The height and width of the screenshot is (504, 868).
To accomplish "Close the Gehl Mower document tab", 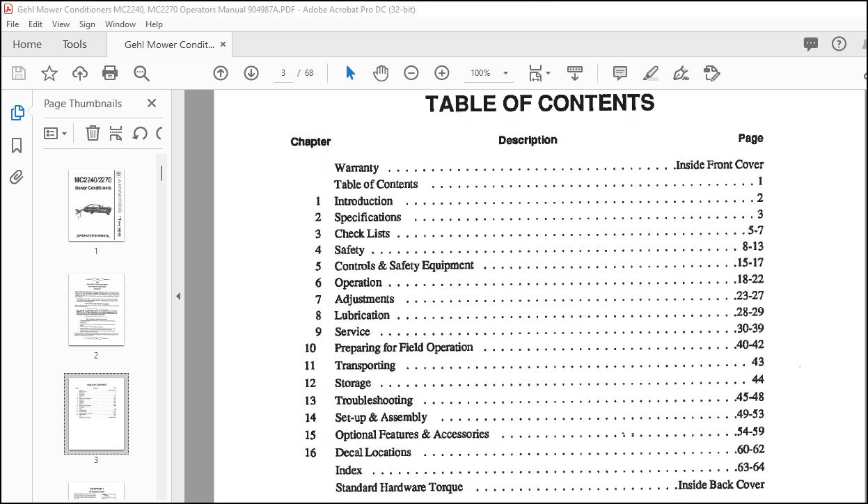I will click(x=223, y=45).
